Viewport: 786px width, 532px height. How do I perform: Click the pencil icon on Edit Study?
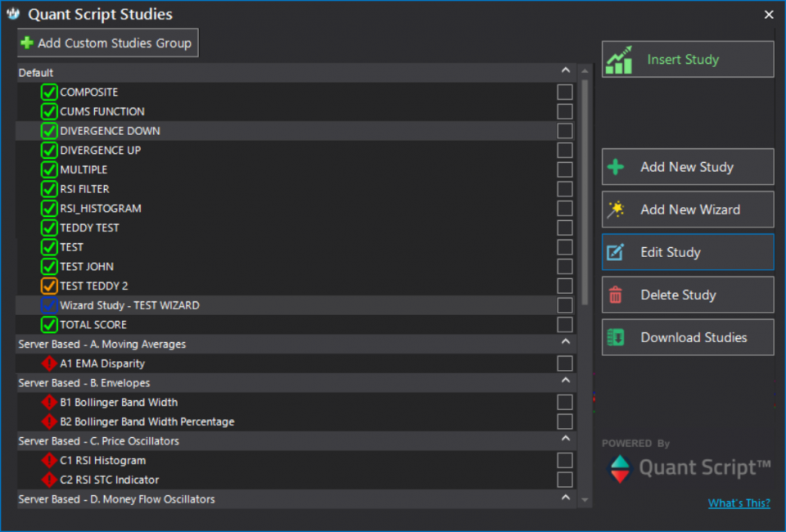616,252
